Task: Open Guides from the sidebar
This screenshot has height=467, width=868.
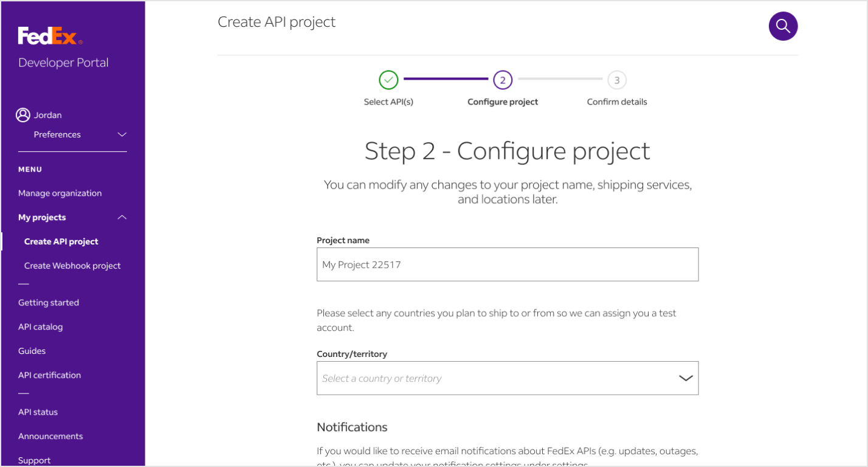Action: coord(32,351)
